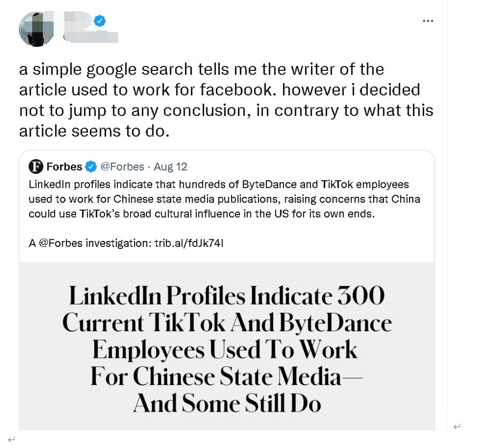This screenshot has height=448, width=482.
Task: Click the paragraph return mark at bottom left
Action: pos(11,439)
